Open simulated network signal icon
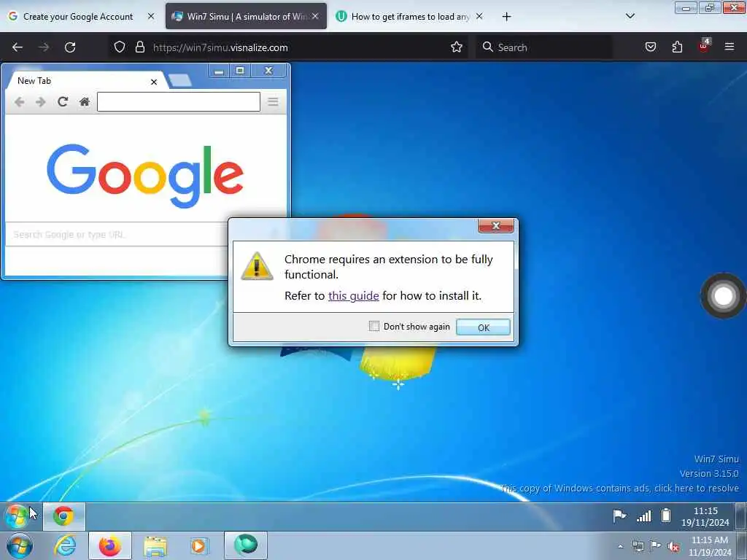 click(x=643, y=516)
